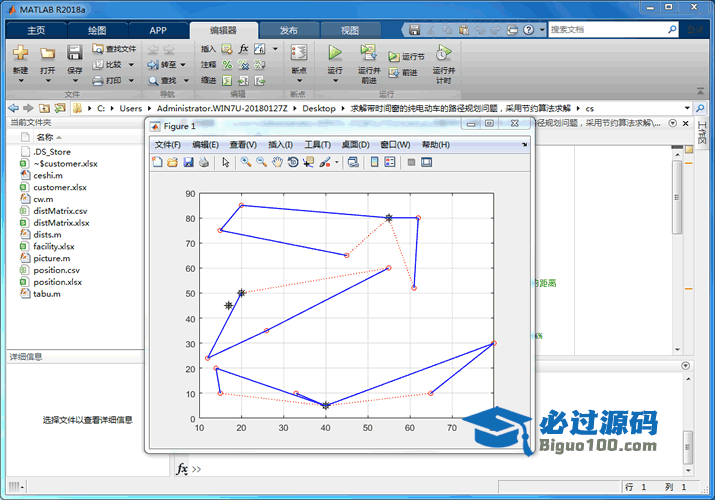
Task: Select the Brush data tool in Figure
Action: click(325, 162)
